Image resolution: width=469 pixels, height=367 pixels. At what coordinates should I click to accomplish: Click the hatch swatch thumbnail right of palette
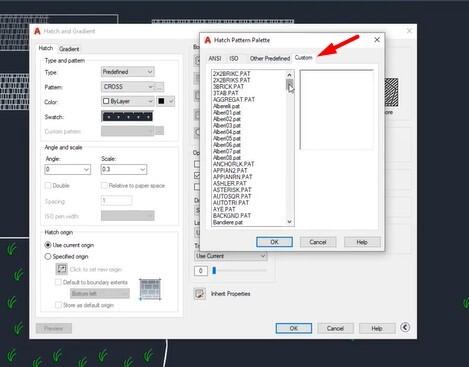[x=392, y=92]
